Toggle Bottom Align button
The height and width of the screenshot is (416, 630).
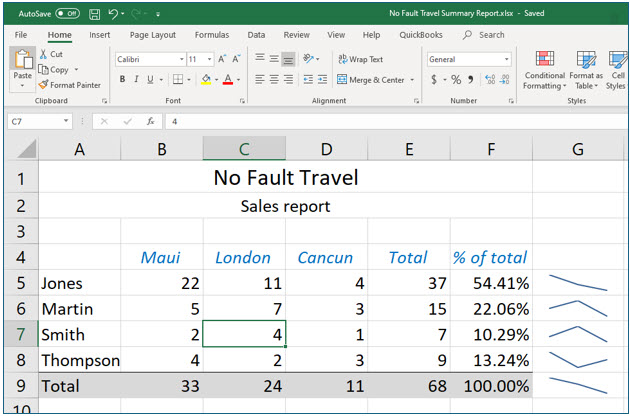[288, 59]
